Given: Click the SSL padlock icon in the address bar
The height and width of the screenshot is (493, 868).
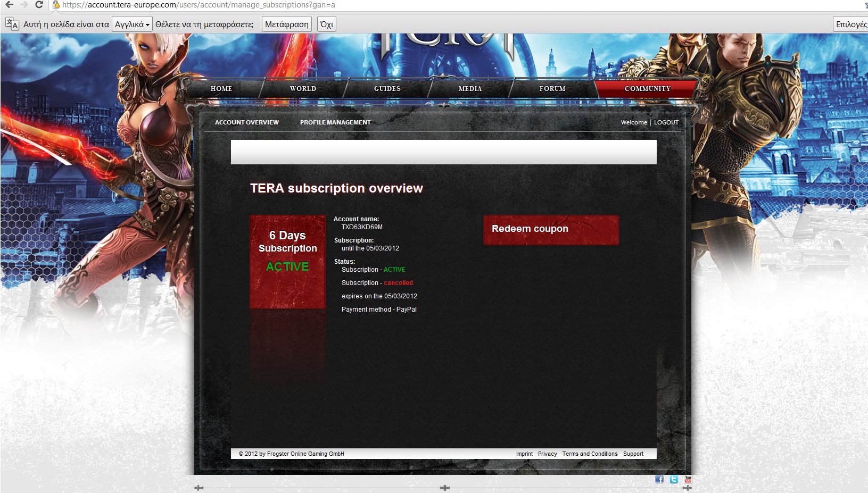Looking at the screenshot, I should pyautogui.click(x=56, y=5).
